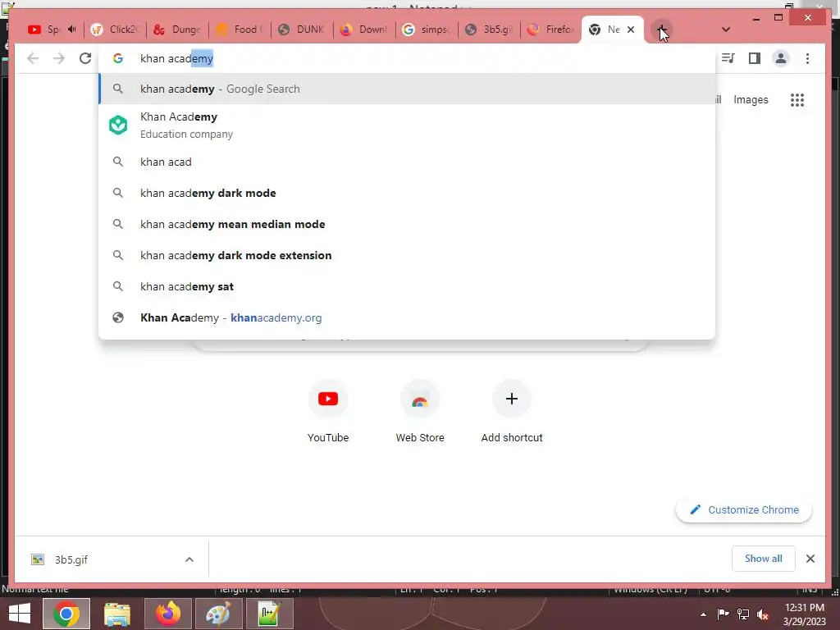The height and width of the screenshot is (630, 840).
Task: Select Khan Academy Education company suggestion
Action: coord(407,126)
